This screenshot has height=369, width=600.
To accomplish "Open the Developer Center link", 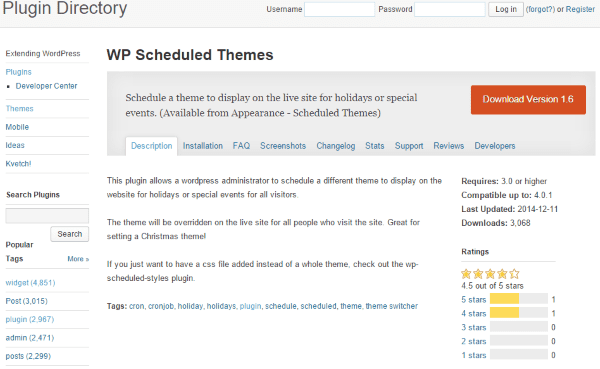I will tap(46, 86).
